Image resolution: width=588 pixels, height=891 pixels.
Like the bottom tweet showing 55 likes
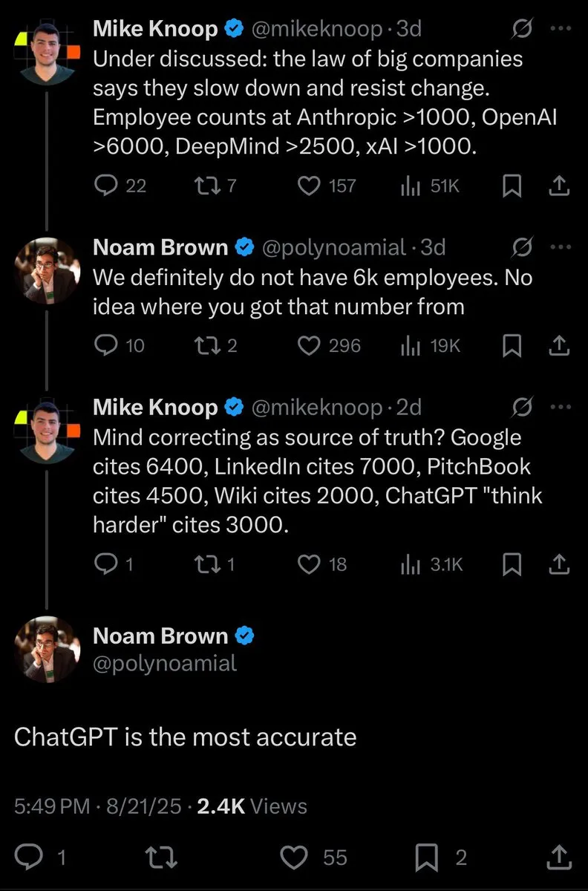pos(293,858)
